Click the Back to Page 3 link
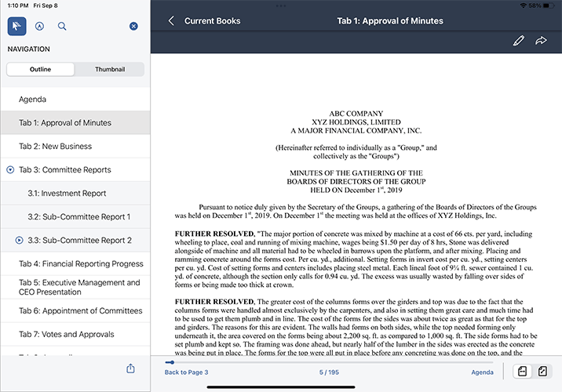 [186, 372]
